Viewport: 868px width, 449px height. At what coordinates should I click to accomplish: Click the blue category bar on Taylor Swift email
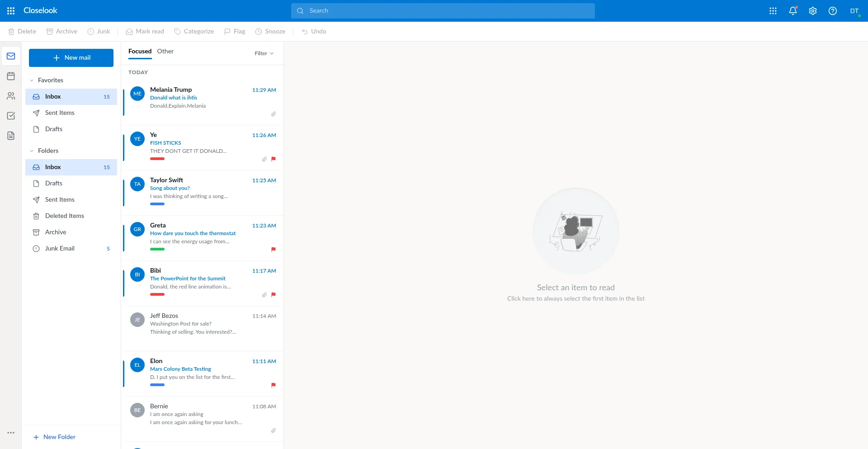click(157, 204)
